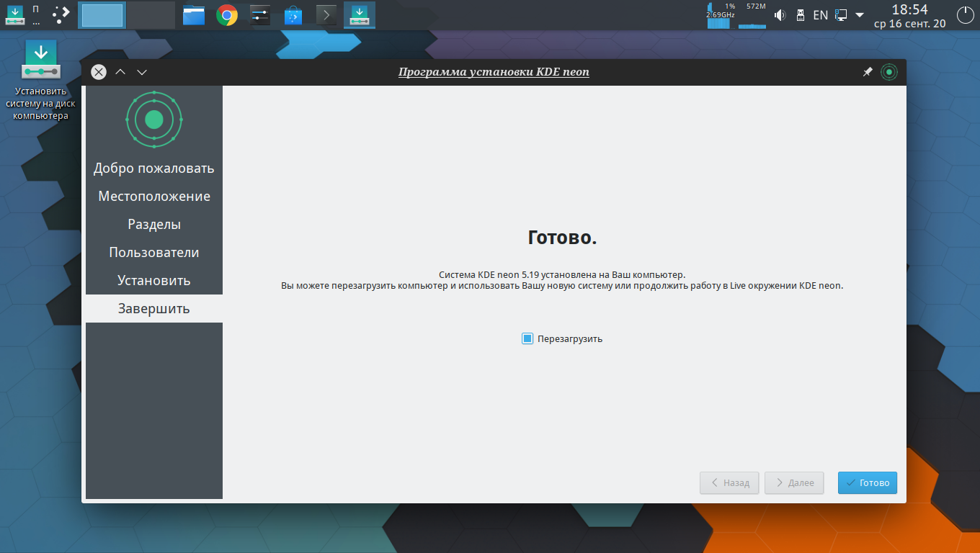Open the clock showing 18:54
Image resolution: width=980 pixels, height=553 pixels.
(910, 15)
